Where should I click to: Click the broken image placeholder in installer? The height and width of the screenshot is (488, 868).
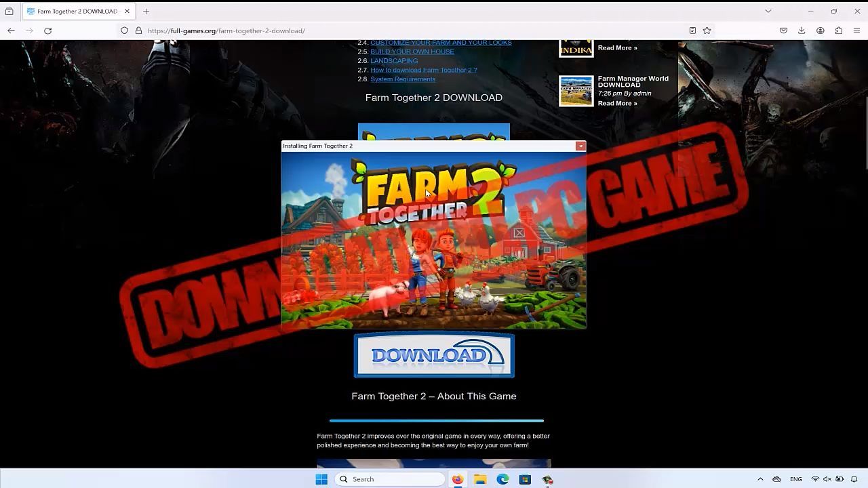click(x=519, y=233)
